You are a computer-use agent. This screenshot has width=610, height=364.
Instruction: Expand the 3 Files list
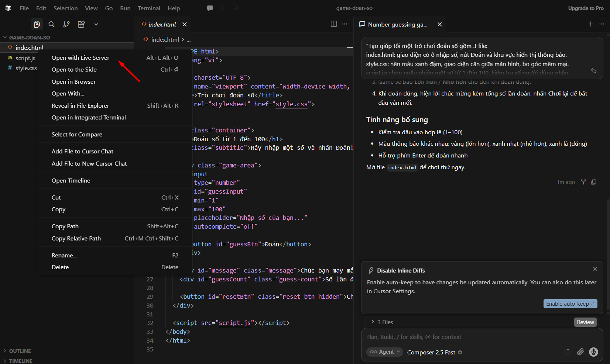point(382,322)
